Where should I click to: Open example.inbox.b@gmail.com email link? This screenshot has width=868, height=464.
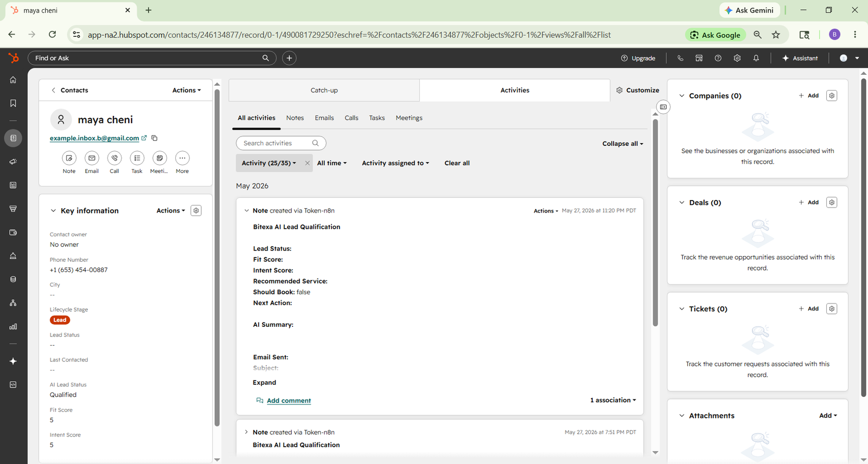[x=94, y=138]
